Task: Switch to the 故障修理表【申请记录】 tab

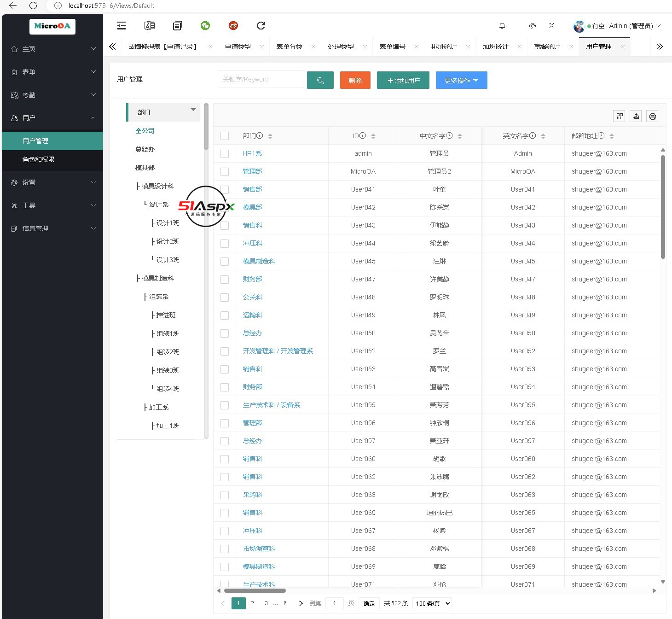Action: (x=162, y=47)
